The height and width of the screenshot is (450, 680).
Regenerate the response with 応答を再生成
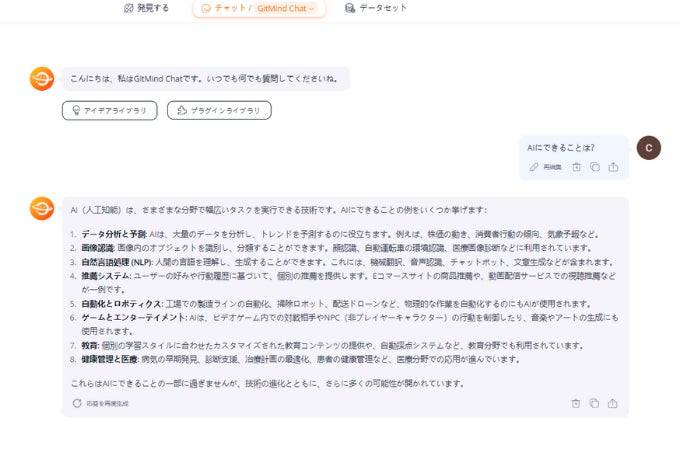[99, 403]
